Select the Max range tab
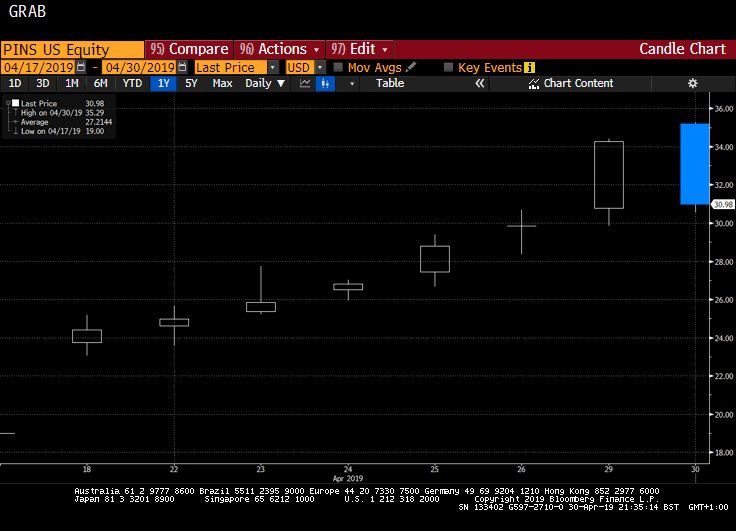This screenshot has width=736, height=531. pos(222,84)
